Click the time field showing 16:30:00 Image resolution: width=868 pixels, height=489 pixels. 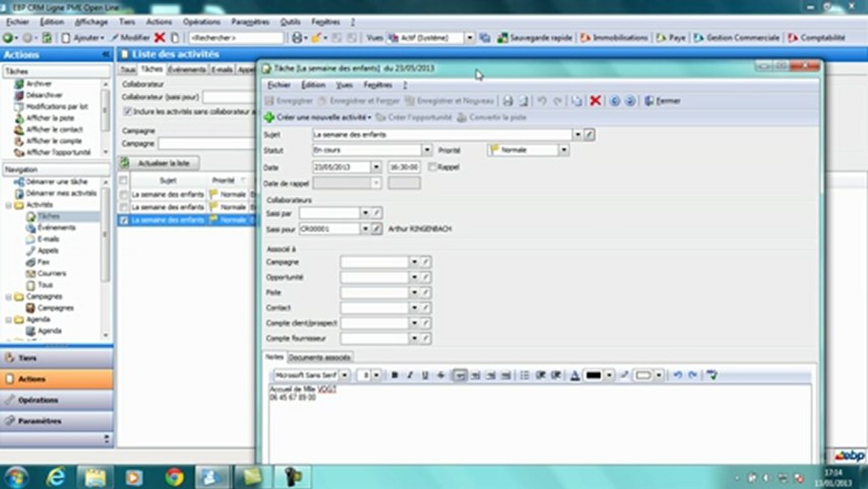pos(404,166)
